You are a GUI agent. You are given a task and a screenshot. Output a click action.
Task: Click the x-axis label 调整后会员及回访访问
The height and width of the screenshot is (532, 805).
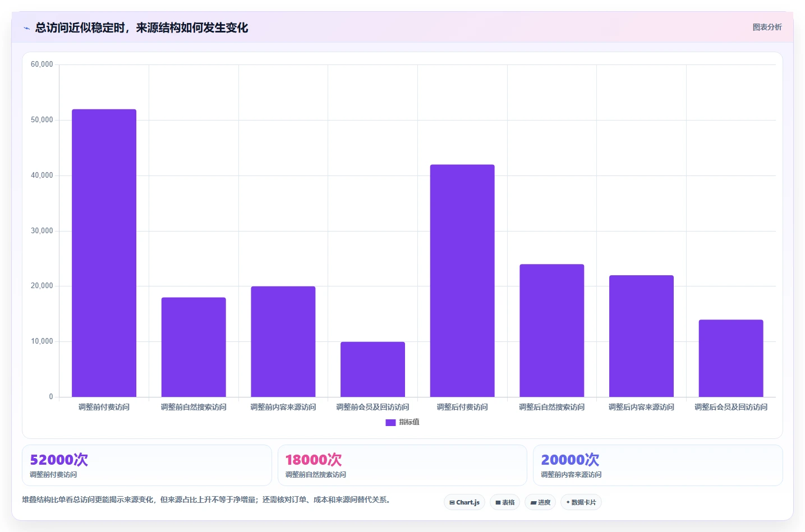(731, 407)
